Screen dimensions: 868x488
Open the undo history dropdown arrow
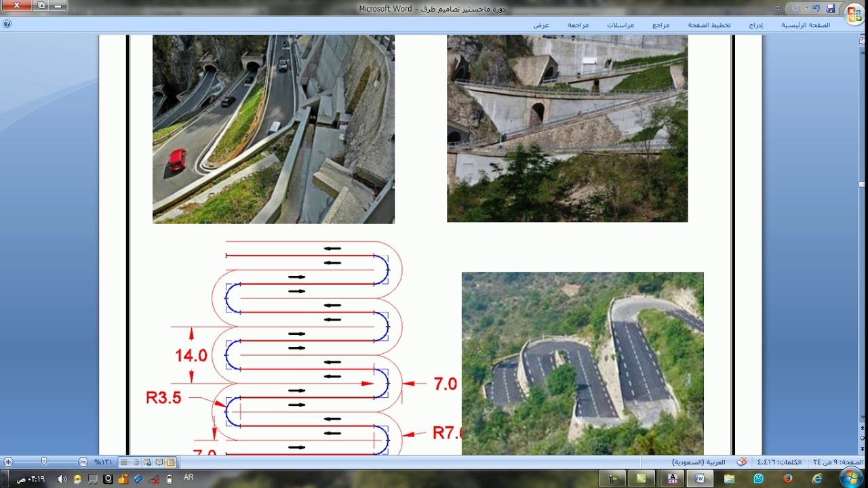click(807, 8)
